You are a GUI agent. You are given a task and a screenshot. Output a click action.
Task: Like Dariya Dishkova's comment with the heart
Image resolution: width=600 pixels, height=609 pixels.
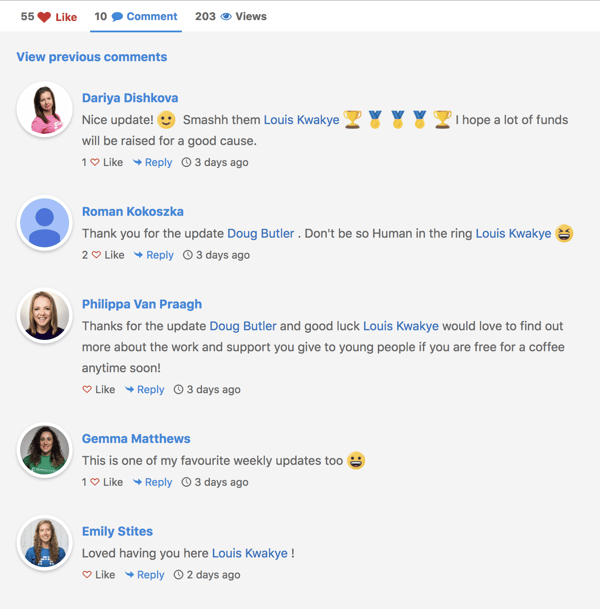[95, 162]
